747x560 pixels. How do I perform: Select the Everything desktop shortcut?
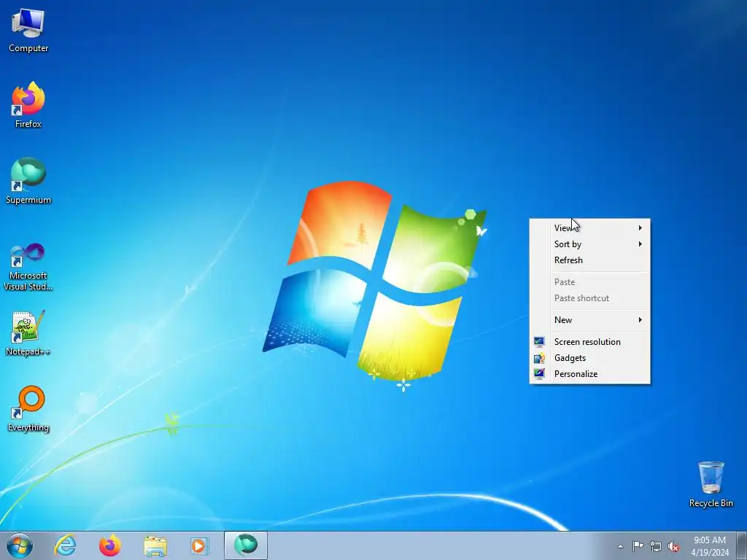[28, 408]
